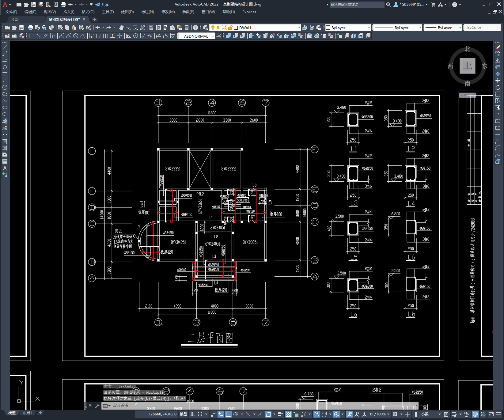This screenshot has width=504, height=420.
Task: Toggle object snap in status bar
Action: (x=268, y=414)
